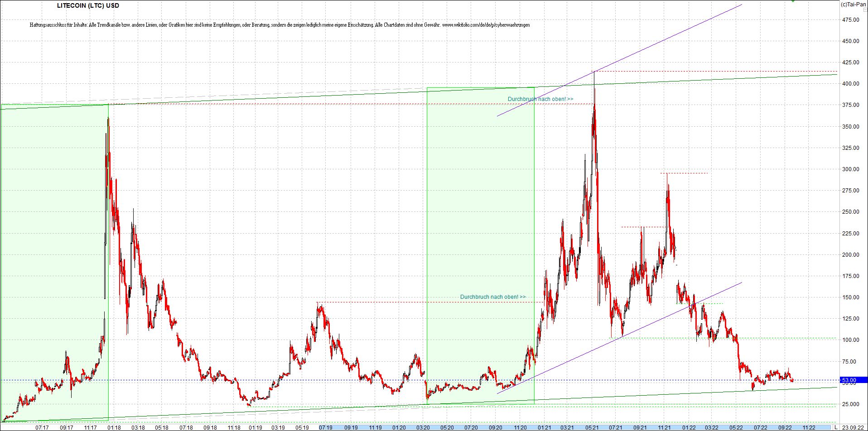Select the blue 53.00 current price marker
This screenshot has width=868, height=431.
(x=854, y=380)
